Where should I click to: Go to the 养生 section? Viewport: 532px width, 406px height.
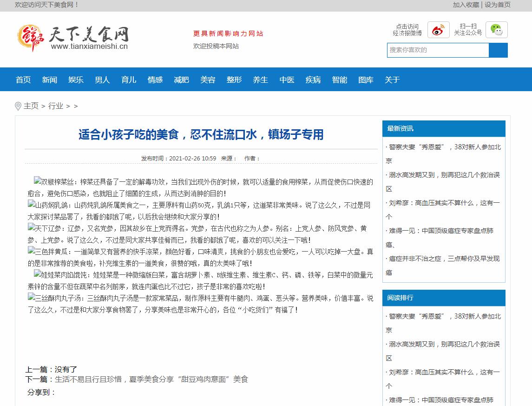pos(261,80)
